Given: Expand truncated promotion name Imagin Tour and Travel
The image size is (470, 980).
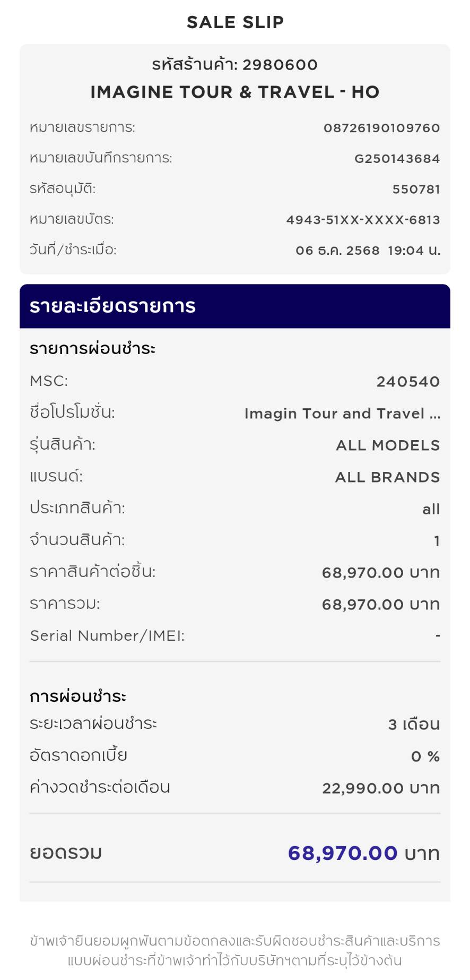Looking at the screenshot, I should point(342,414).
